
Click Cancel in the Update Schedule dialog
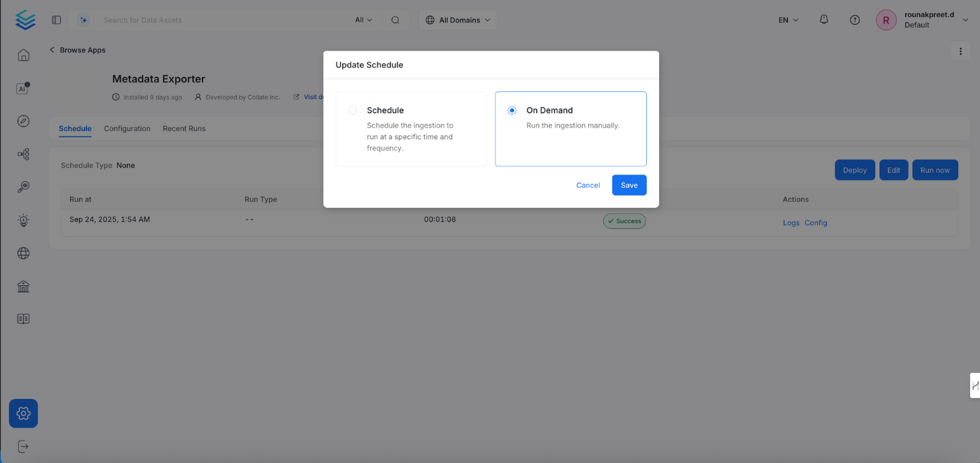(x=587, y=185)
